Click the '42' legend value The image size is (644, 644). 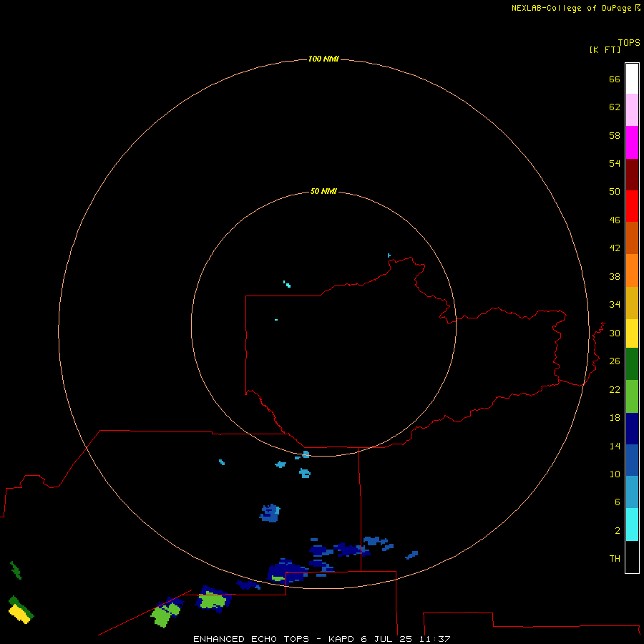tap(615, 248)
